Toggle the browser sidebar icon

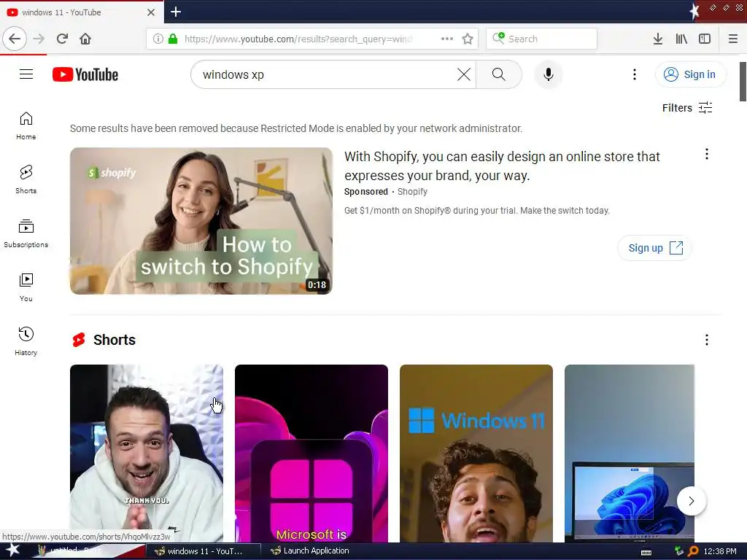pos(705,39)
